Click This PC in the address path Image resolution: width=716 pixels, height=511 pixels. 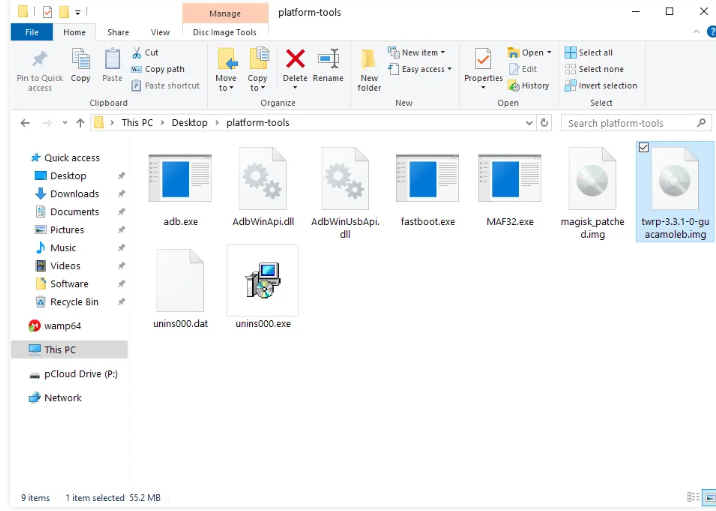point(137,123)
